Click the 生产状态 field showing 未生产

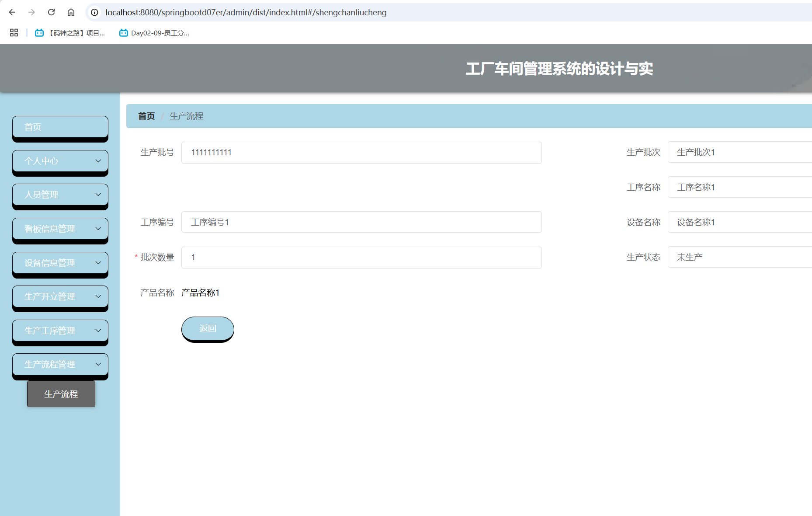click(740, 257)
